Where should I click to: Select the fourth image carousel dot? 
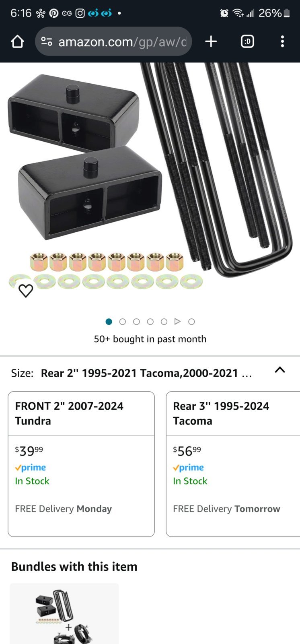pos(150,322)
